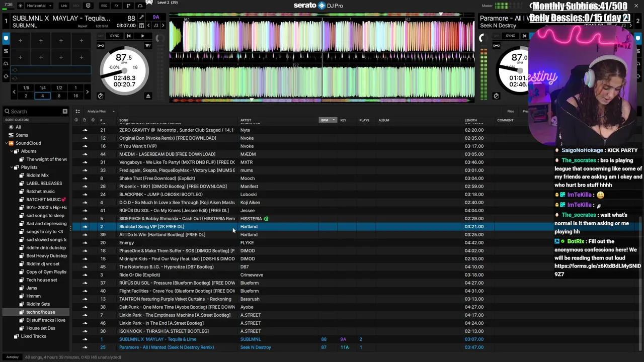
Task: Click the day/night brightness sun icon
Action: pyautogui.click(x=21, y=6)
